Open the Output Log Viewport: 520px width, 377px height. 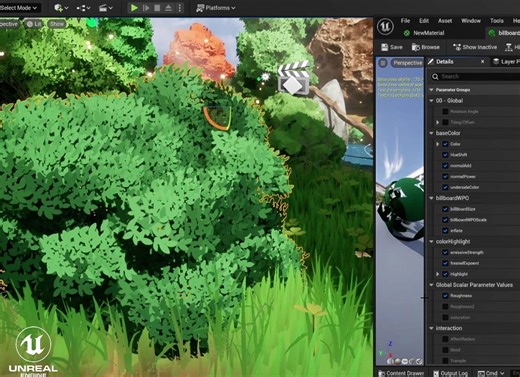tap(450, 373)
